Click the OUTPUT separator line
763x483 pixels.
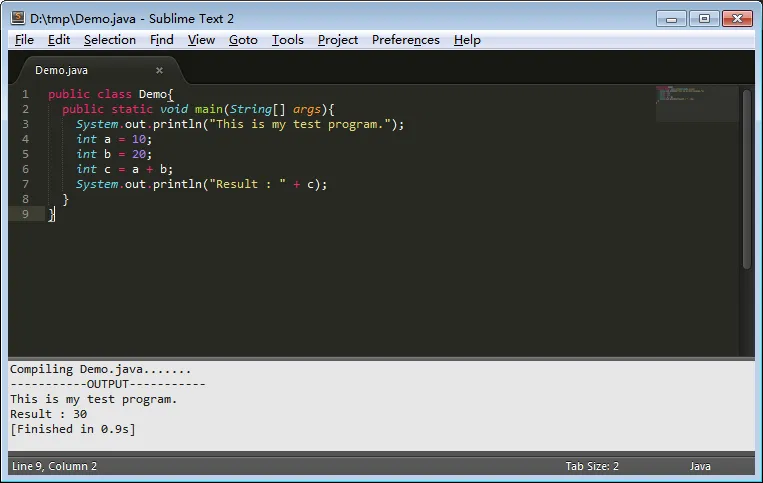(x=108, y=384)
